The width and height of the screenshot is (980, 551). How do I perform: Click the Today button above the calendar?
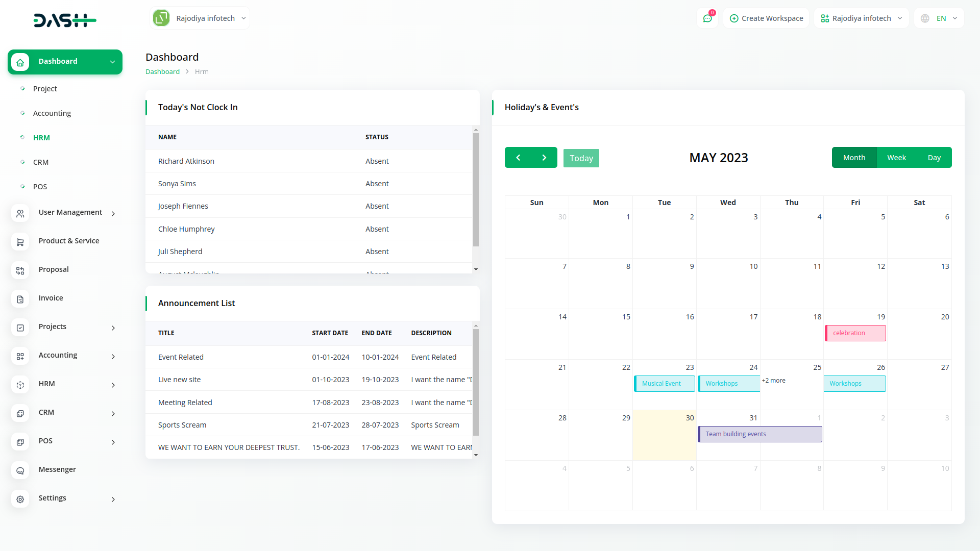click(x=581, y=158)
